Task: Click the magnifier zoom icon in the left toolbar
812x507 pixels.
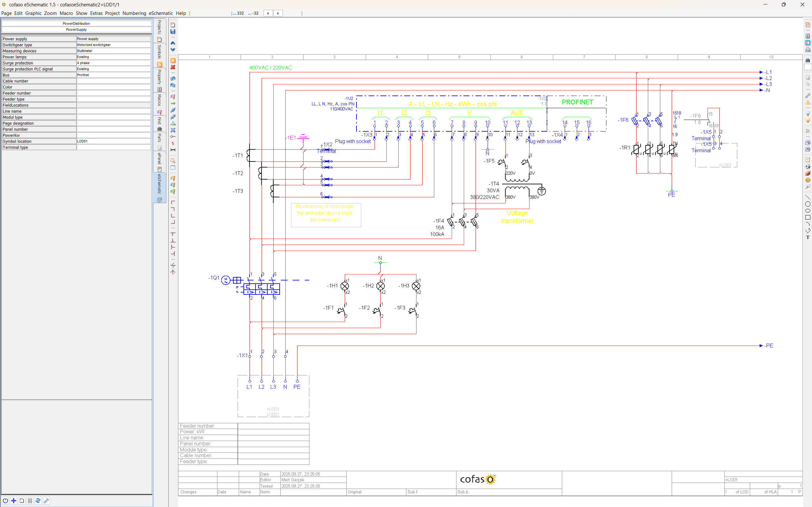Action: click(173, 161)
